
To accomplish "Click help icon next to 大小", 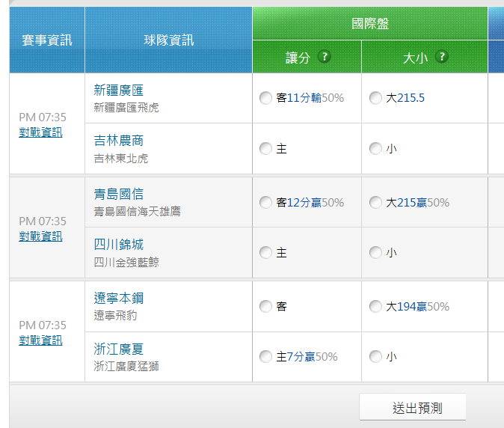I will [441, 57].
